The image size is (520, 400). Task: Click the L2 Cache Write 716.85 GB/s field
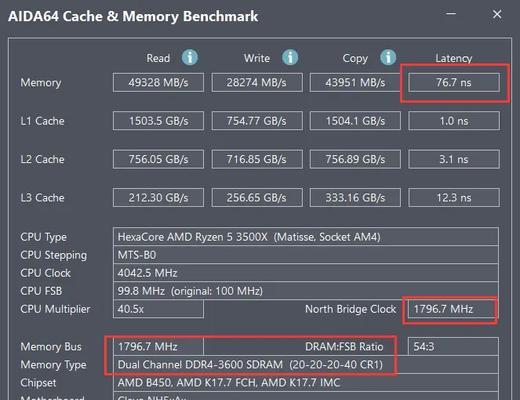257,159
